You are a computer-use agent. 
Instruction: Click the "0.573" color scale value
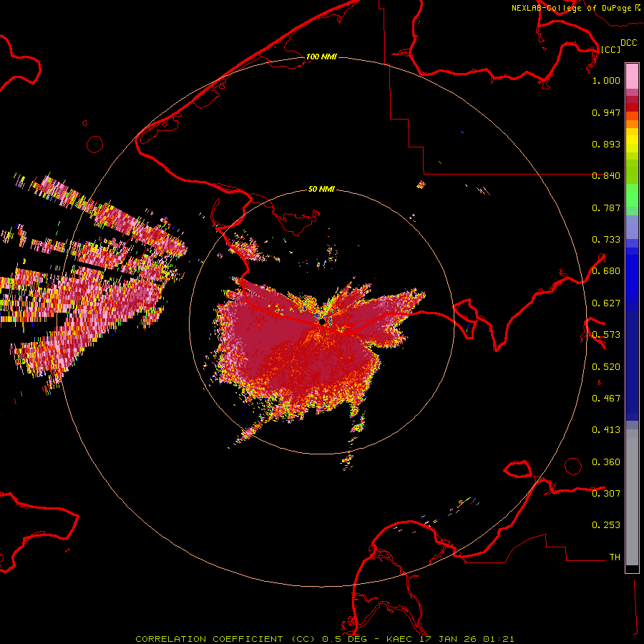pos(606,335)
